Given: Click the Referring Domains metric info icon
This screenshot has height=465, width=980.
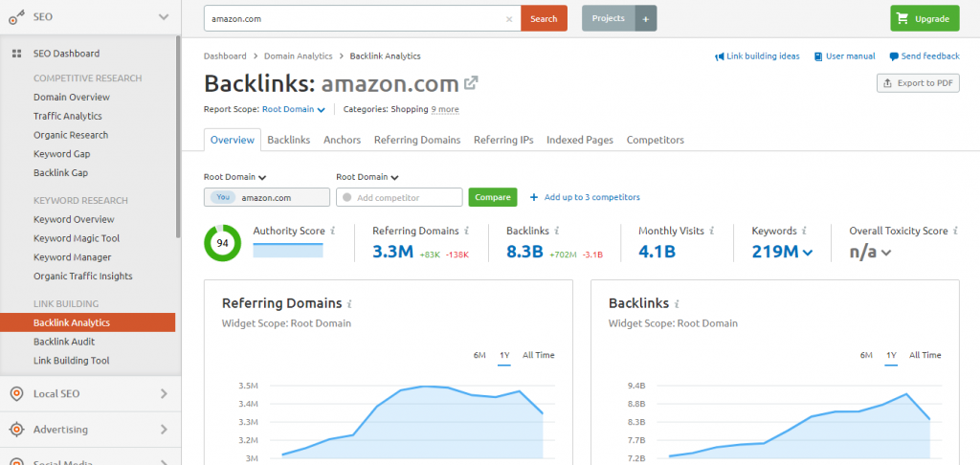Looking at the screenshot, I should [x=467, y=231].
